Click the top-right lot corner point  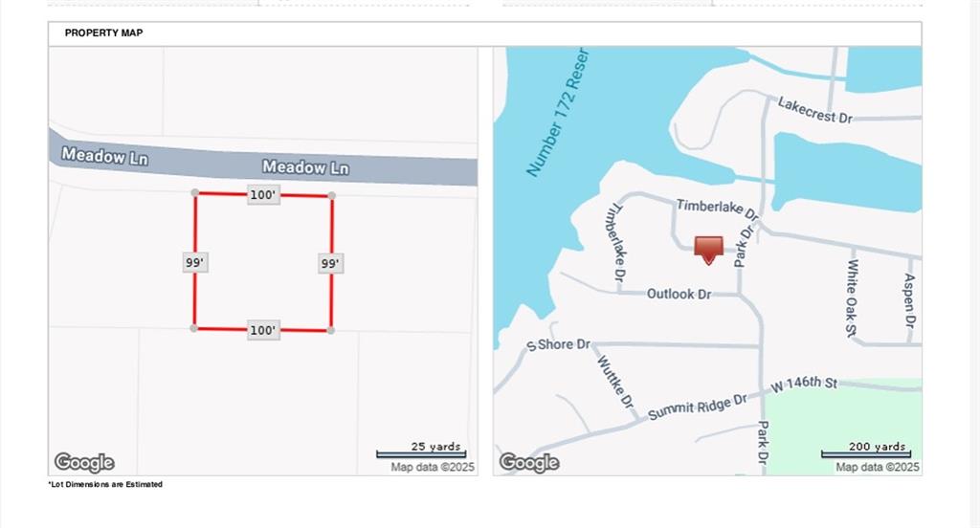click(332, 195)
